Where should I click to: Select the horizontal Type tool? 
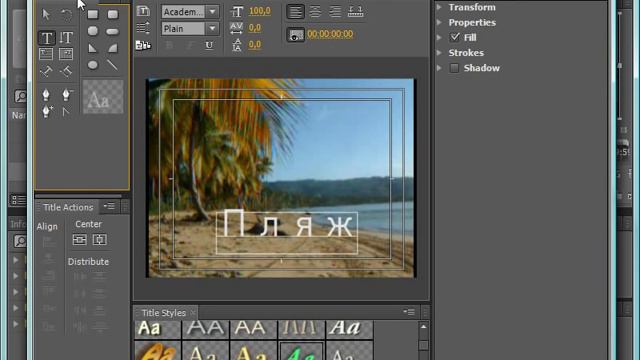tap(47, 38)
